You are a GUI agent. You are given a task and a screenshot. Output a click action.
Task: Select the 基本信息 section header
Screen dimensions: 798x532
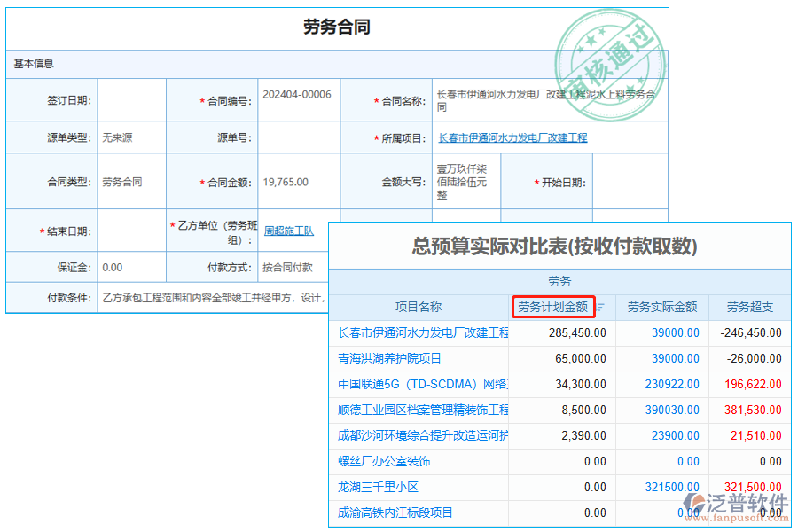coord(34,62)
